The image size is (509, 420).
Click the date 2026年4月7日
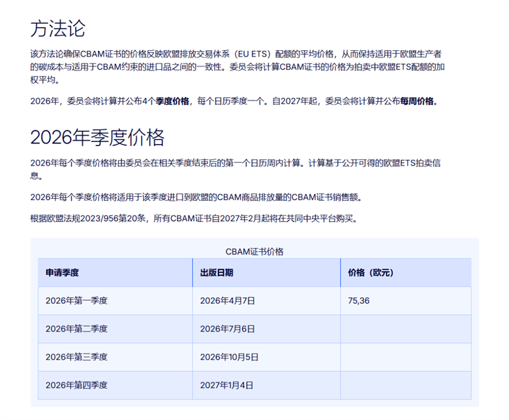pyautogui.click(x=227, y=301)
